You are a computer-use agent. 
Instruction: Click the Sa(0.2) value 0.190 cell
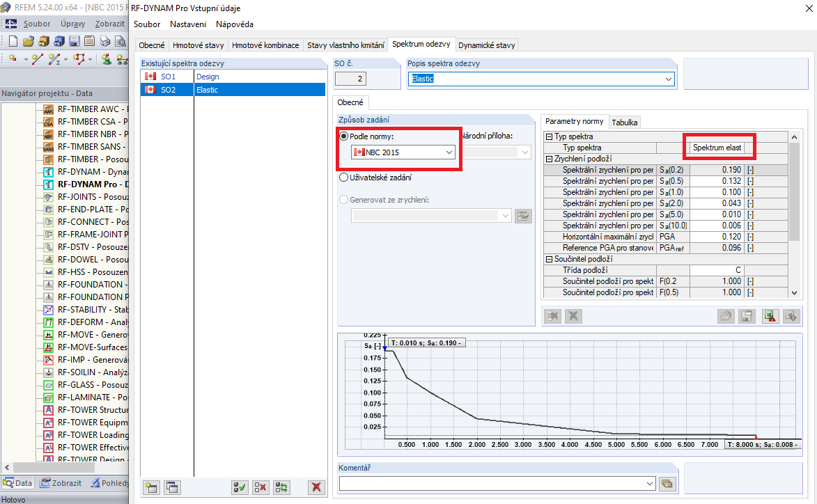[717, 170]
